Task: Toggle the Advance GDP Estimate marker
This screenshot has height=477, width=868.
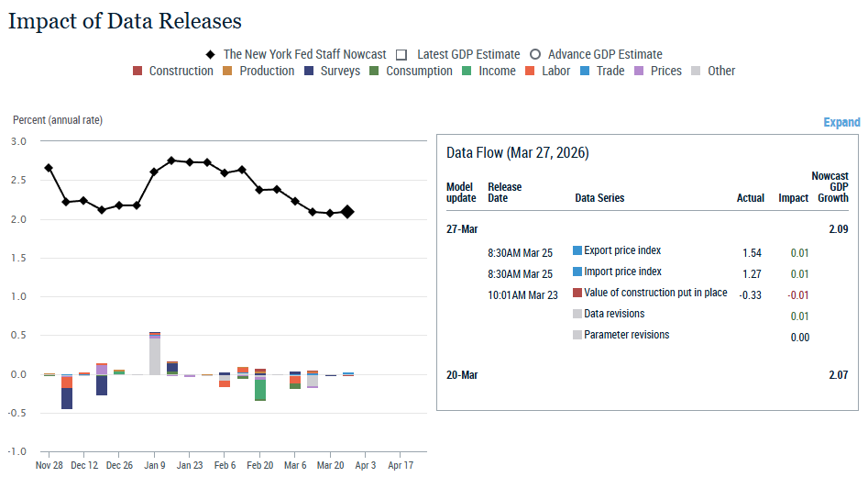Action: (x=534, y=55)
